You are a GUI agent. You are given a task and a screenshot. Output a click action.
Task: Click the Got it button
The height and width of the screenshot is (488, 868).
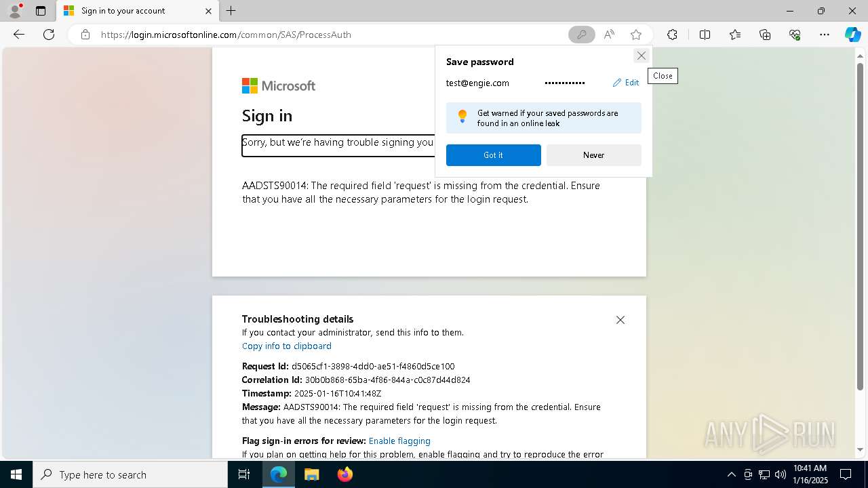pos(494,155)
